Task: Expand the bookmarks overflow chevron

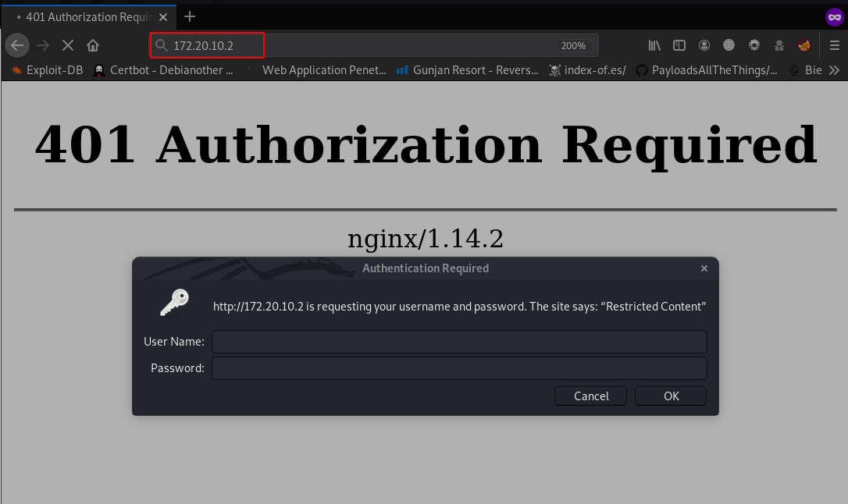Action: 834,70
